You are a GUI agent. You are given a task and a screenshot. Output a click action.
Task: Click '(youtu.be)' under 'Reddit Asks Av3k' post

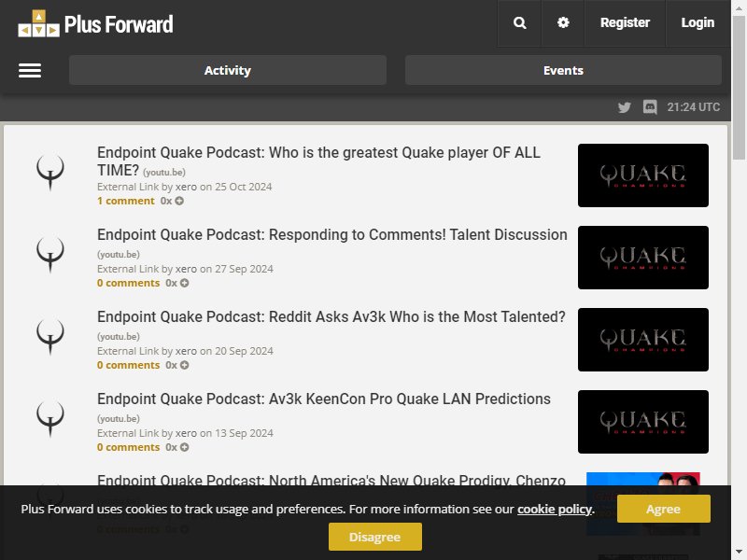tap(119, 337)
